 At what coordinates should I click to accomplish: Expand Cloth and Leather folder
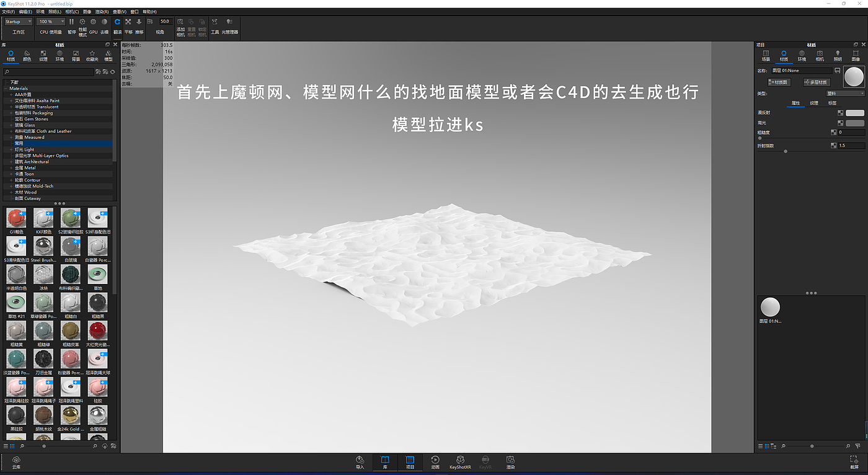coord(11,131)
